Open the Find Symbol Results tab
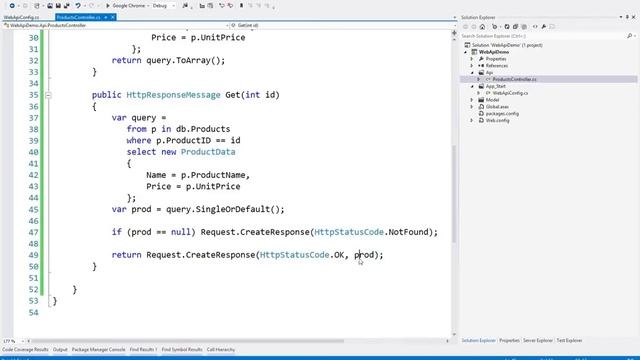 [x=182, y=350]
